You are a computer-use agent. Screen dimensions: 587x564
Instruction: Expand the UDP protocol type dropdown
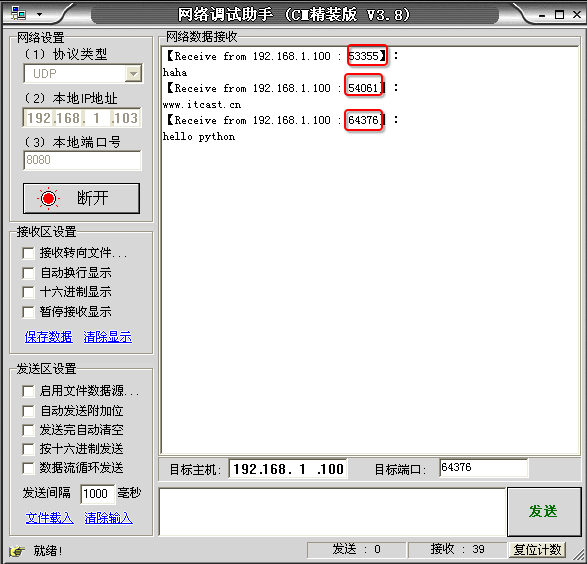click(133, 74)
